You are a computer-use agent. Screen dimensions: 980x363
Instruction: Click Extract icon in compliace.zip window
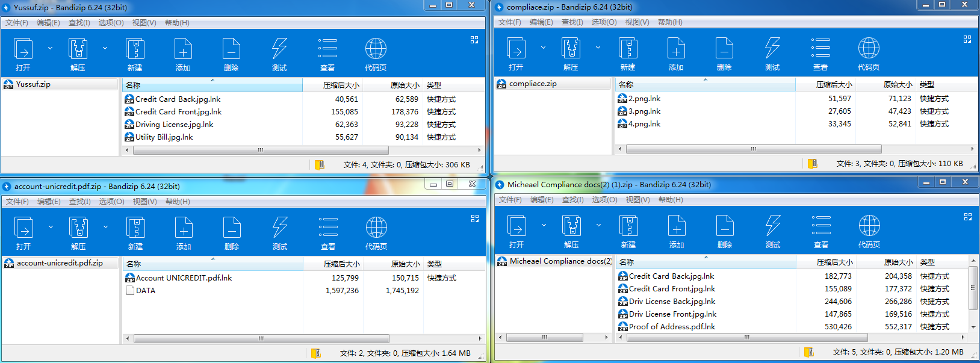571,48
